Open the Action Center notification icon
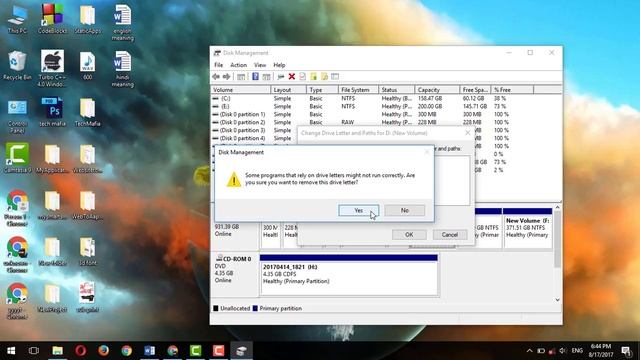Image resolution: width=640 pixels, height=360 pixels. point(626,351)
